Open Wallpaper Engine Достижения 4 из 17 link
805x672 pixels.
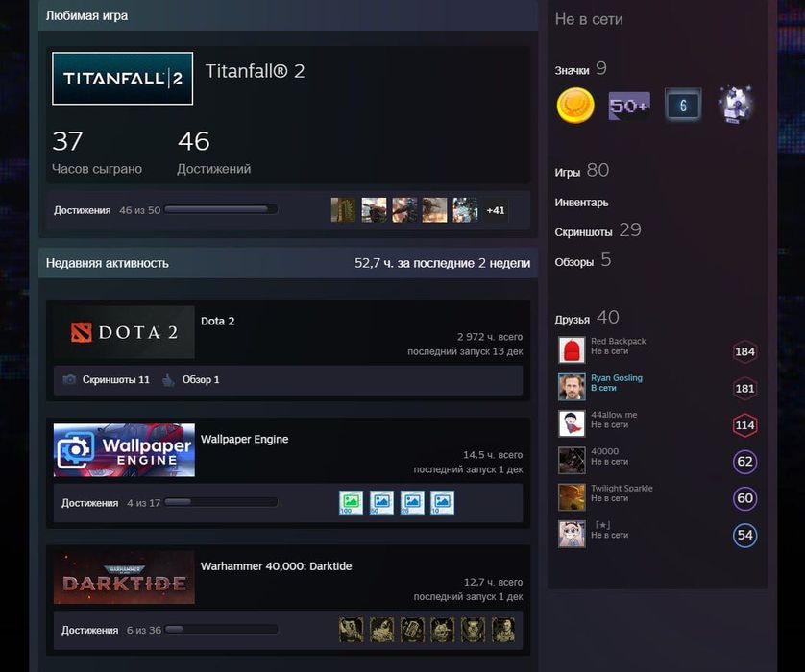pyautogui.click(x=110, y=503)
